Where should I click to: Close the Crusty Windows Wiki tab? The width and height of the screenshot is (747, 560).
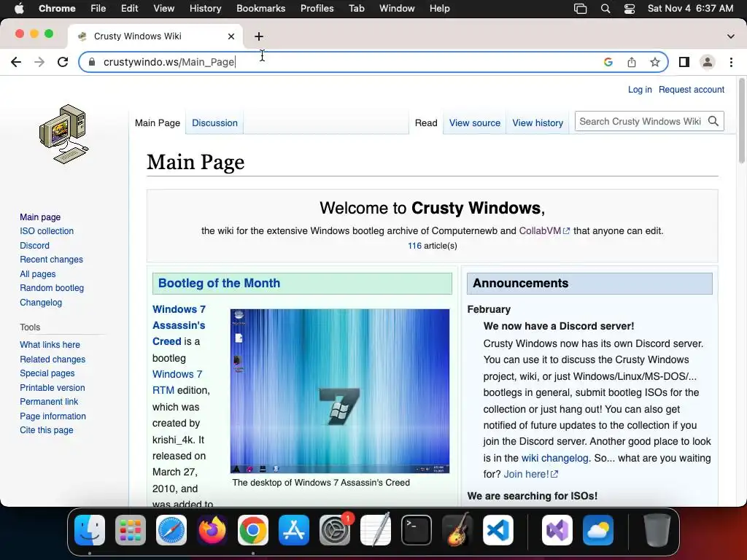click(231, 36)
